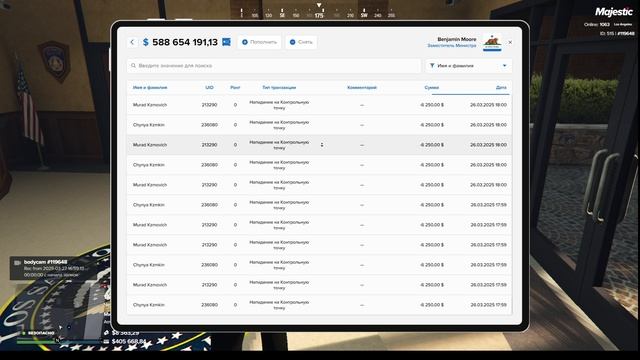Sort by Имя и фамилия column header
This screenshot has width=640, height=360.
[x=150, y=87]
